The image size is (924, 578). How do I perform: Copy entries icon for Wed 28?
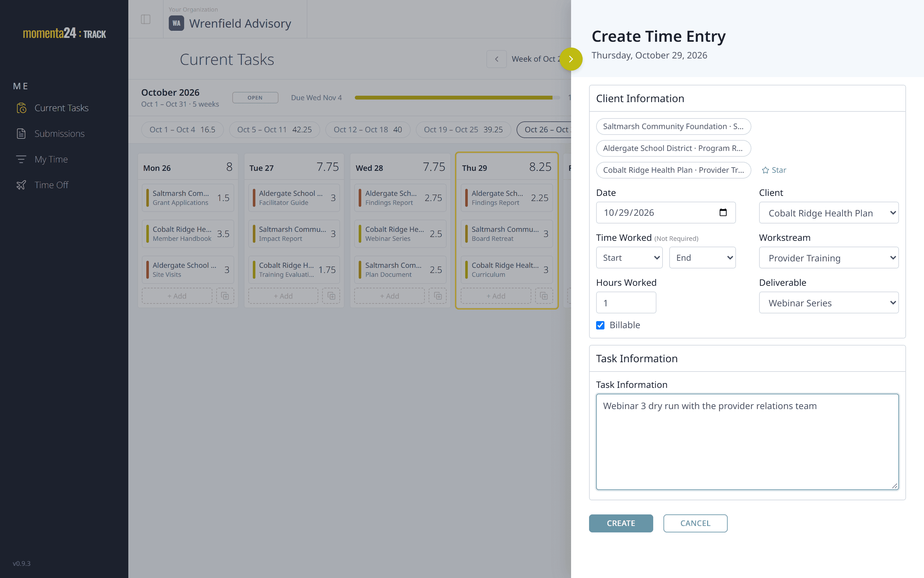pyautogui.click(x=438, y=296)
